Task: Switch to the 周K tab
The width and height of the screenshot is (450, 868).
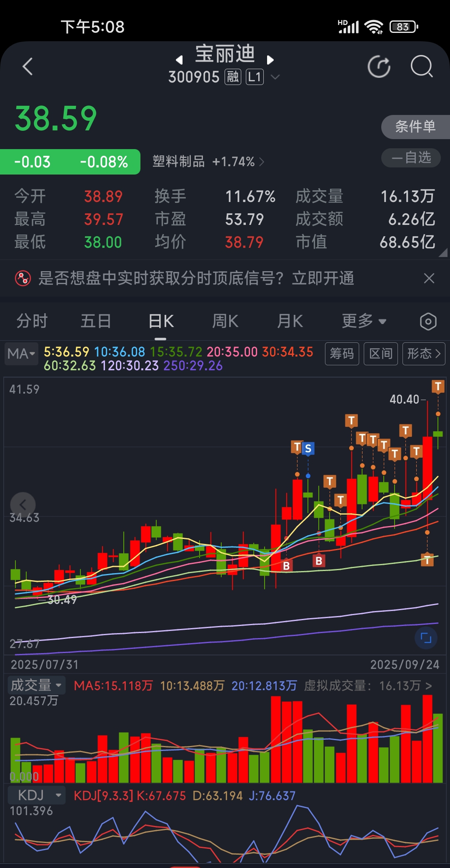Action: 225,321
